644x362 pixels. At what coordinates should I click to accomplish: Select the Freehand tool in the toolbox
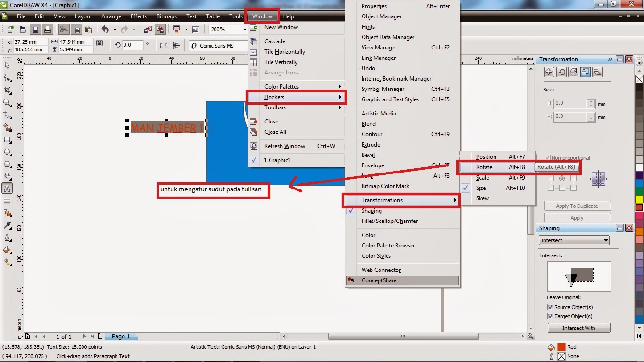click(x=7, y=115)
